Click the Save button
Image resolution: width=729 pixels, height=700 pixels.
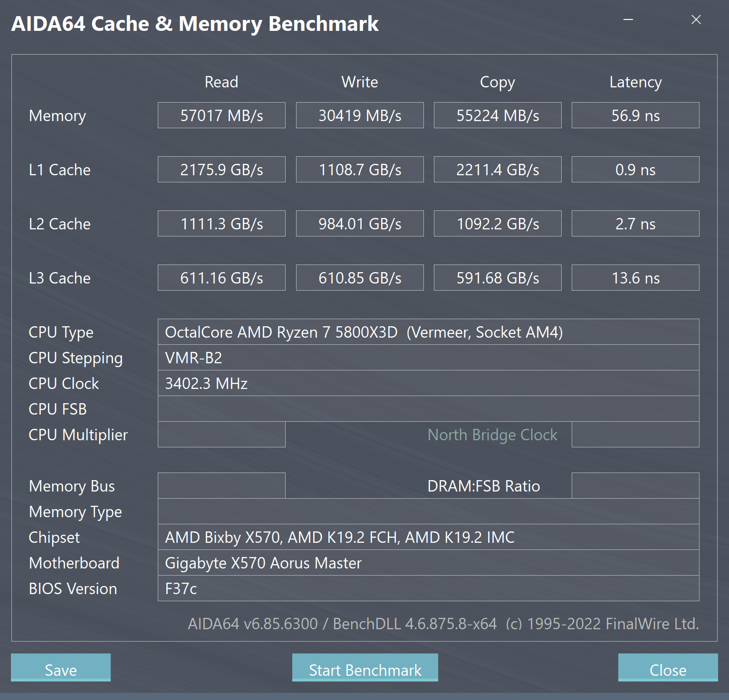pos(61,668)
